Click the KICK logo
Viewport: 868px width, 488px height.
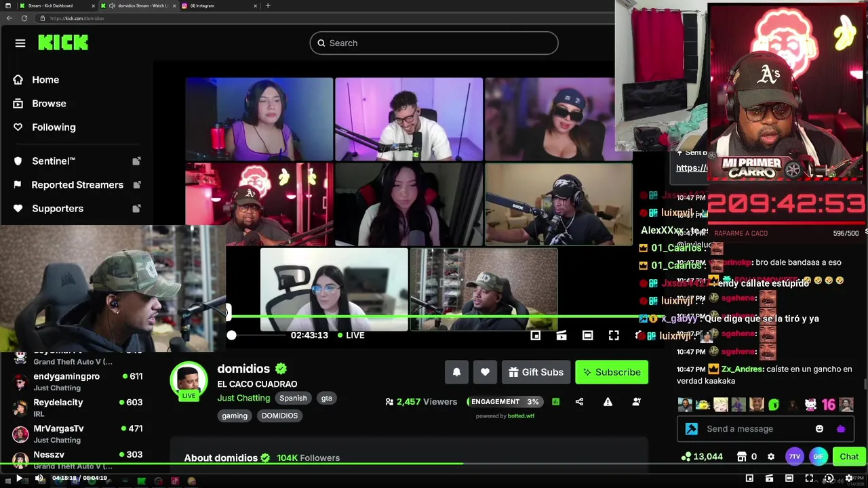[63, 43]
